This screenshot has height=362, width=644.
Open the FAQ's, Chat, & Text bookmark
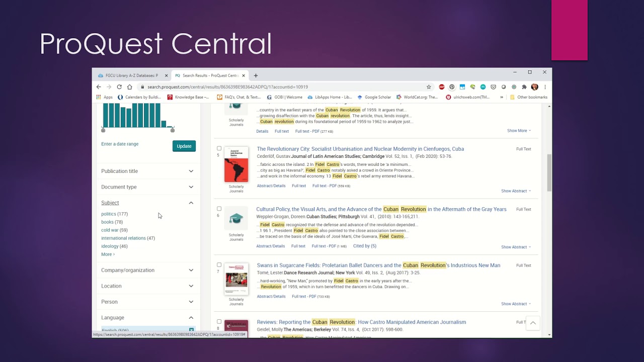(x=239, y=97)
